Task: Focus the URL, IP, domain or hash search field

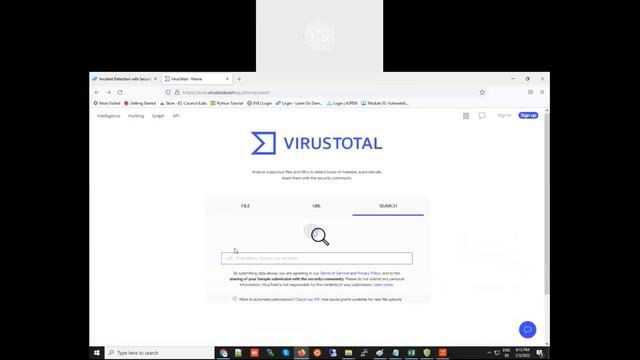Action: click(x=317, y=258)
